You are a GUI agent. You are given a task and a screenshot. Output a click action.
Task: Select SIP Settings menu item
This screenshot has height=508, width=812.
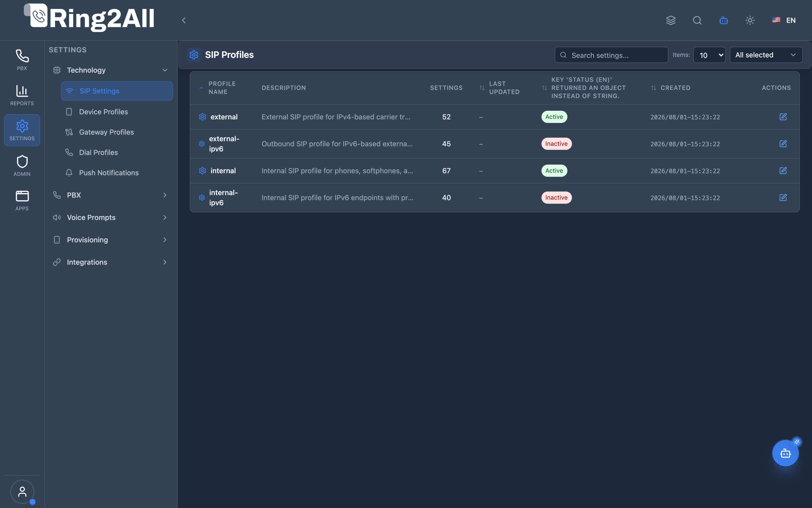[x=117, y=91]
